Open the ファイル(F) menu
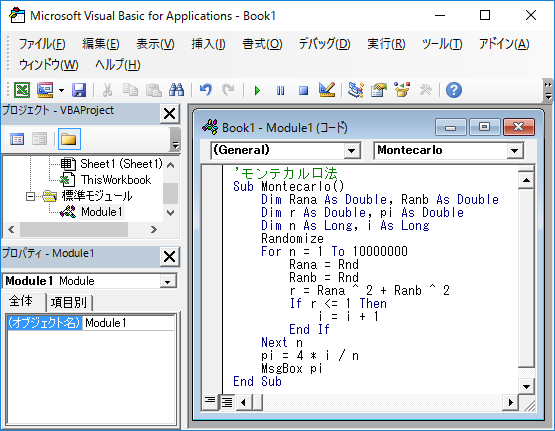 coord(42,44)
